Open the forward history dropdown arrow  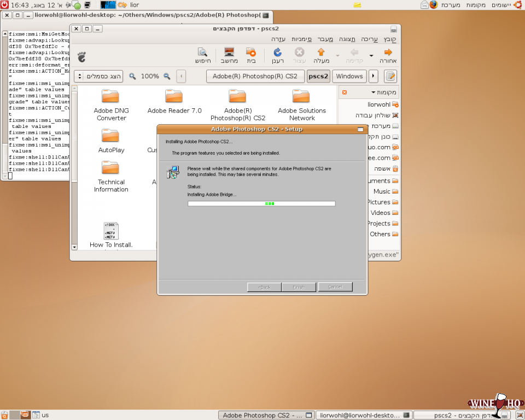click(337, 55)
